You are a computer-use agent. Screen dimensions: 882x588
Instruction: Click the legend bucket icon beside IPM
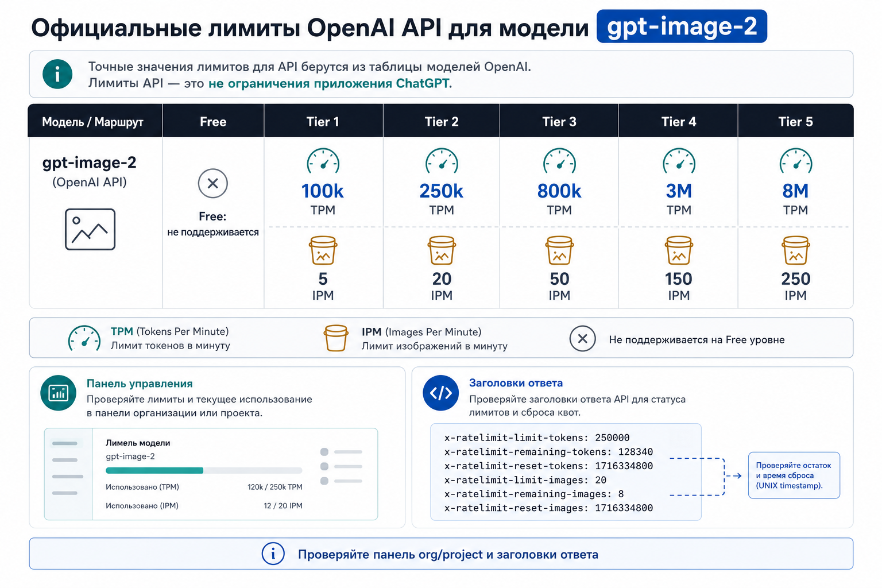[x=336, y=338]
